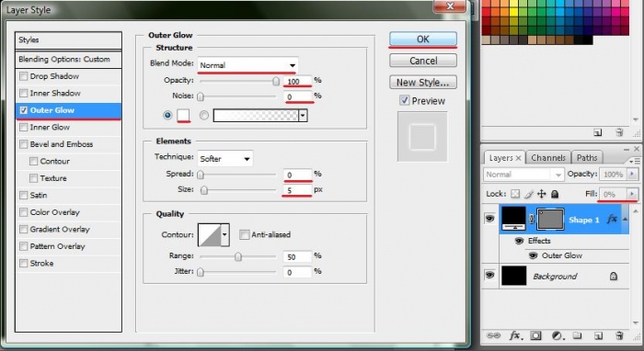Toggle visibility of Outer Glow effect
The width and height of the screenshot is (644, 351).
(533, 255)
